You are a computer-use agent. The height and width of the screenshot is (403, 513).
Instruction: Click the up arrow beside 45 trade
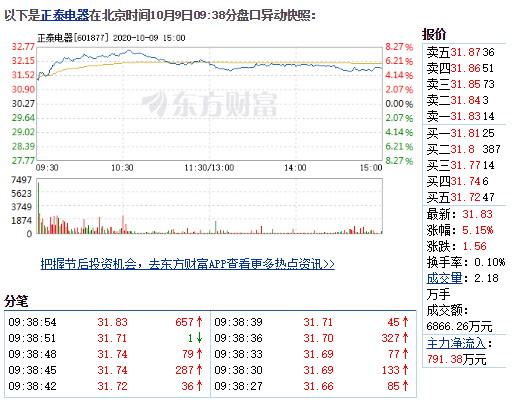pos(405,322)
